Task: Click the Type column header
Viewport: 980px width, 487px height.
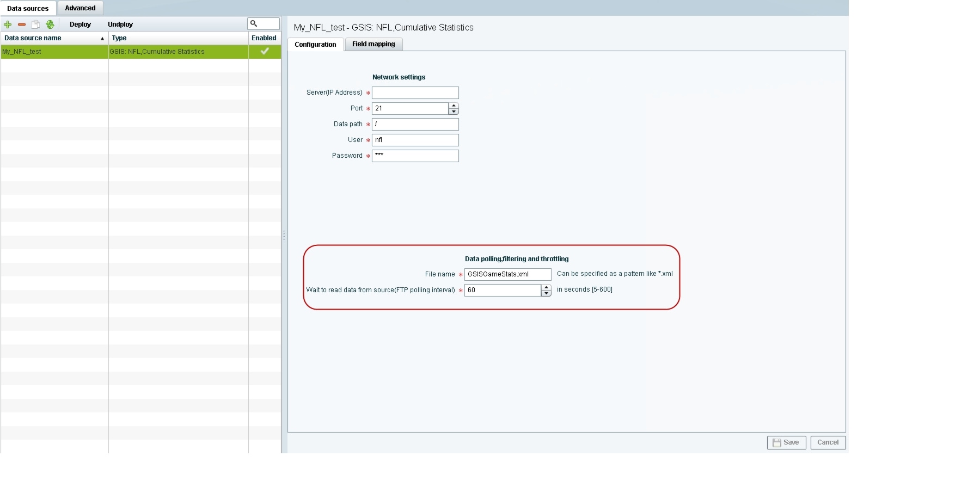Action: [x=179, y=38]
